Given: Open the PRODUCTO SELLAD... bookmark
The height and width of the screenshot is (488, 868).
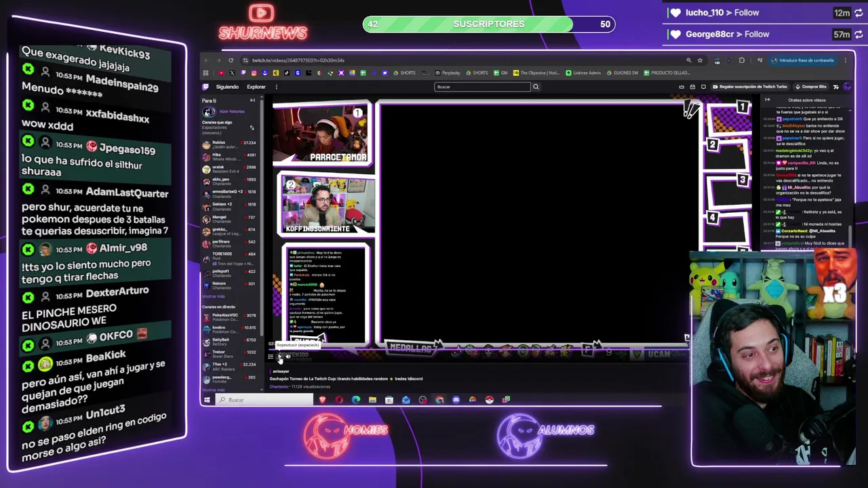Looking at the screenshot, I should coord(667,73).
